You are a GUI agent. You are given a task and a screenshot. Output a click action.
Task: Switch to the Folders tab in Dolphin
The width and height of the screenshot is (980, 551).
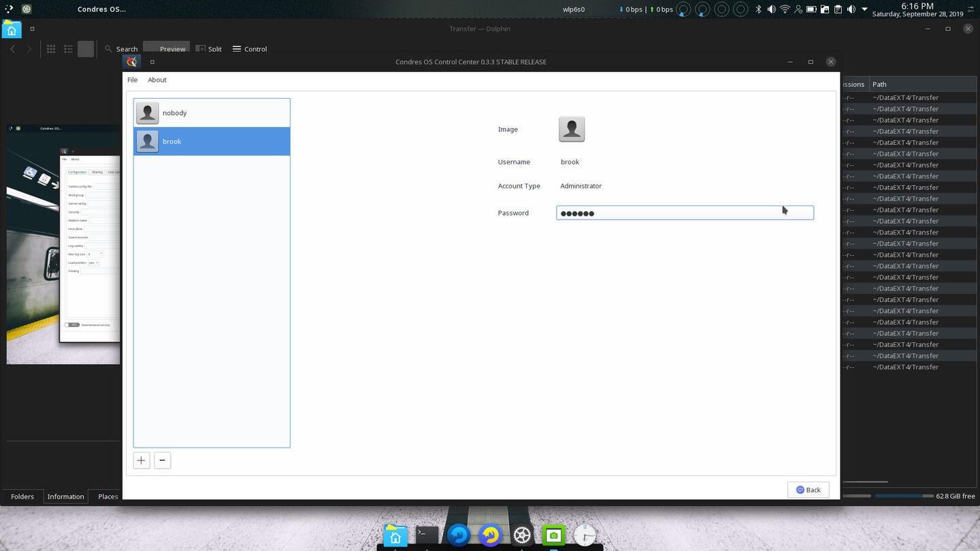[22, 497]
